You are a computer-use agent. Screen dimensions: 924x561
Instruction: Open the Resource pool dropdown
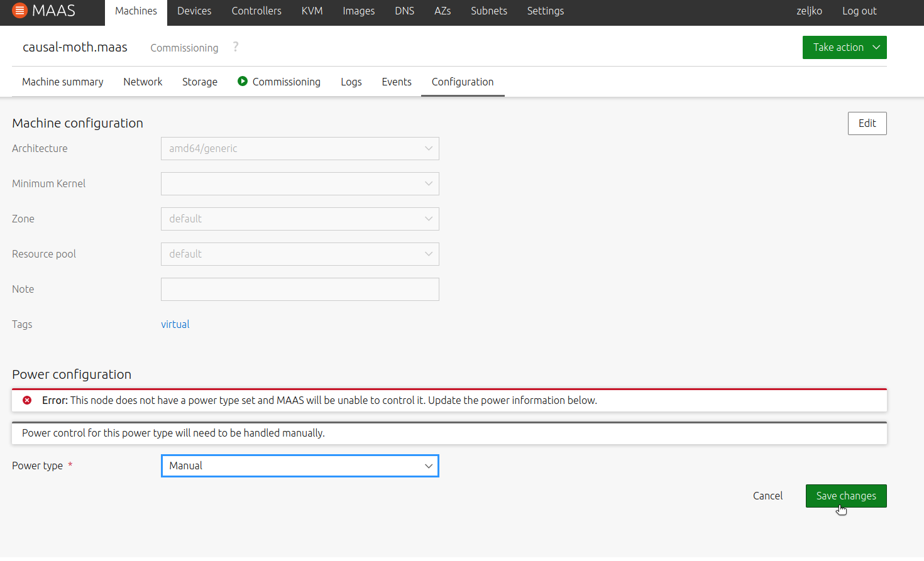(x=300, y=254)
